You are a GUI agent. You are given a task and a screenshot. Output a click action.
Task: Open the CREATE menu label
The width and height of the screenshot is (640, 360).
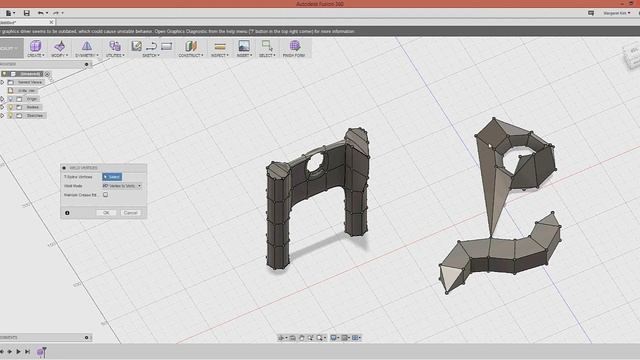coord(36,55)
